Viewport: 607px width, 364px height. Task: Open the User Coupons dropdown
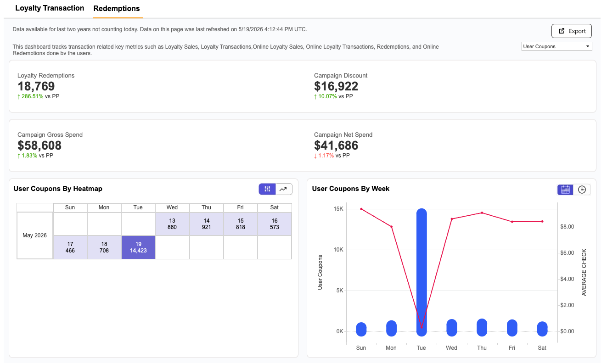(557, 46)
